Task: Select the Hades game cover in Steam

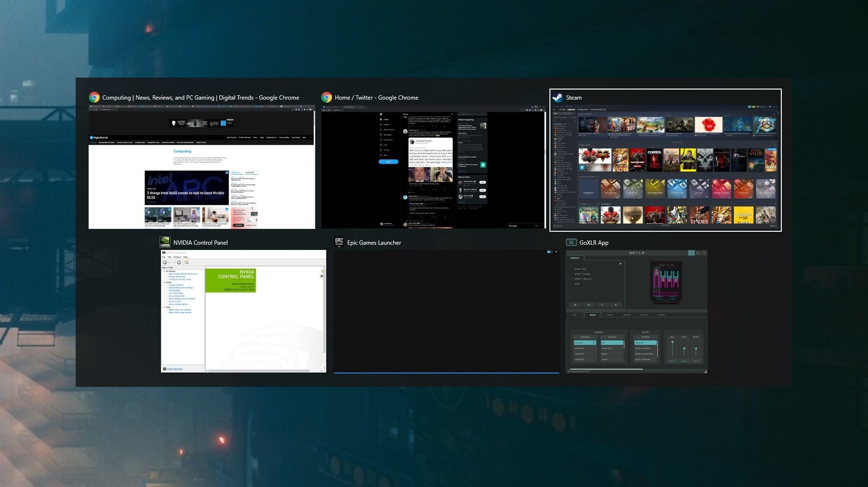Action: [699, 215]
